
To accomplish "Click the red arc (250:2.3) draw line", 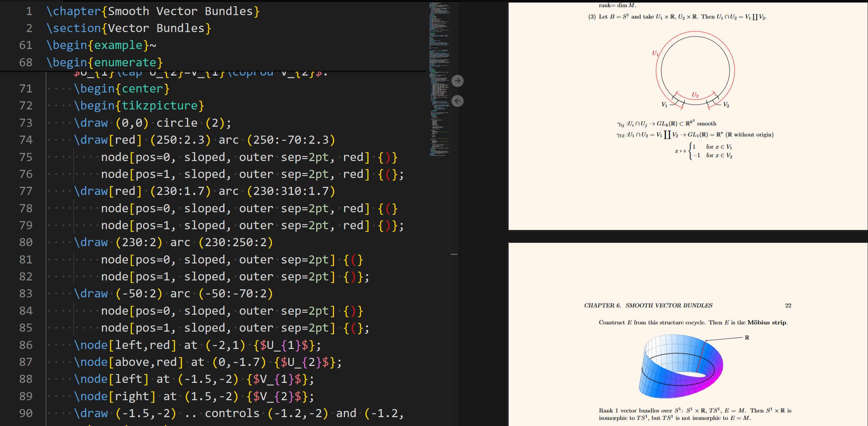I will point(205,140).
